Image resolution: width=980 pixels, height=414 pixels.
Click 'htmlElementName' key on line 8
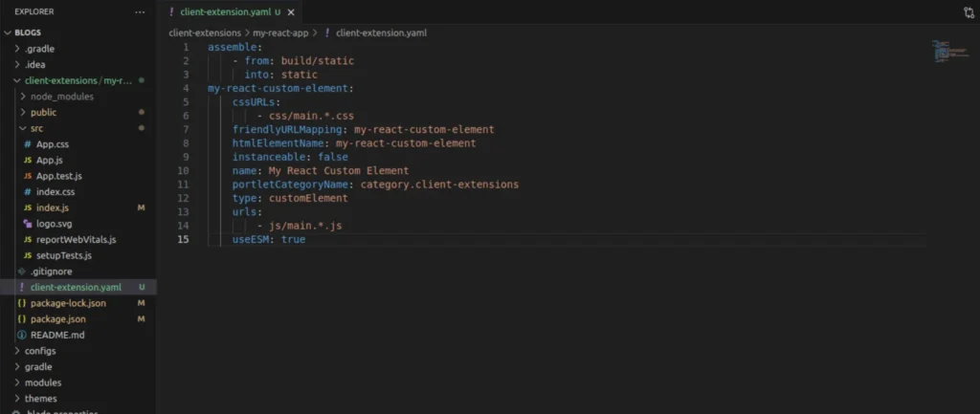tap(278, 143)
